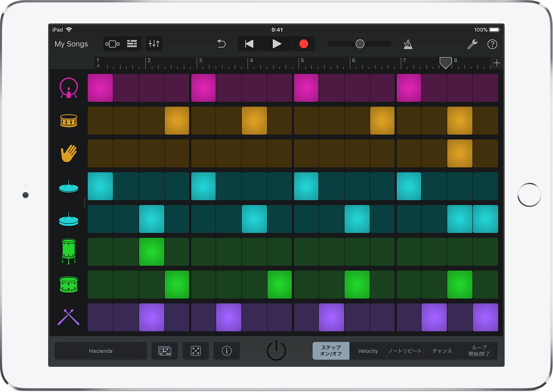This screenshot has width=553, height=392.
Task: Select the hand clap instrument
Action: point(68,153)
